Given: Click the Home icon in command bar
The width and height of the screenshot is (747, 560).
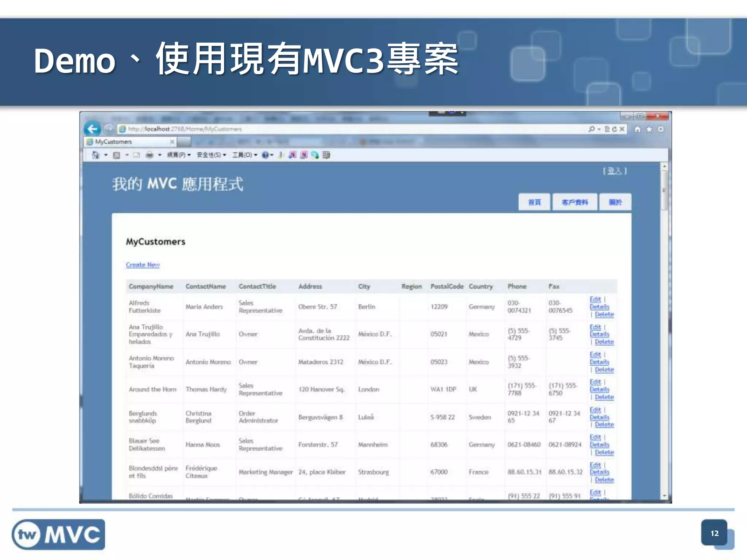Looking at the screenshot, I should [x=96, y=155].
